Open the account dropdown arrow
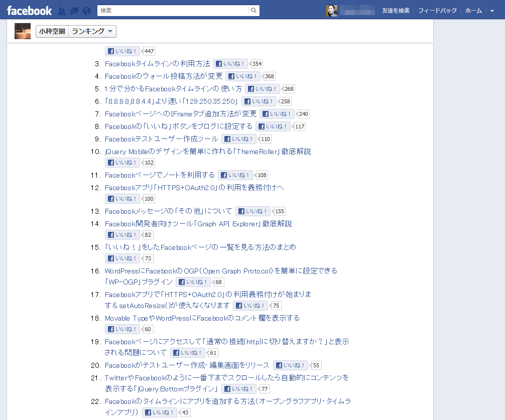The width and height of the screenshot is (505, 420). pyautogui.click(x=492, y=11)
